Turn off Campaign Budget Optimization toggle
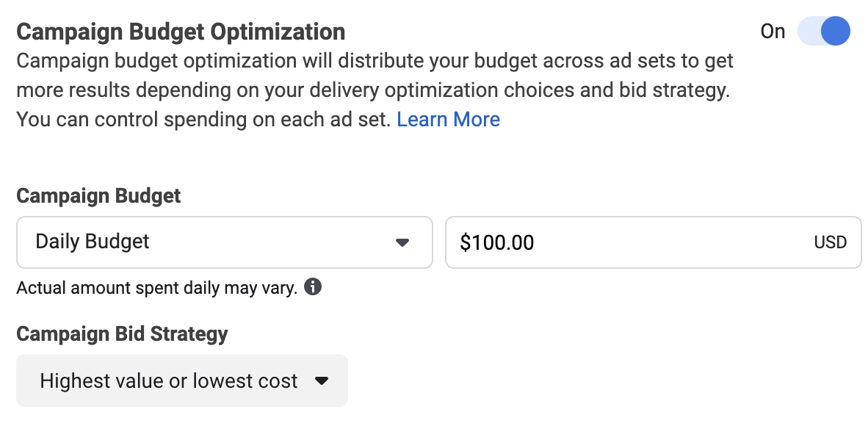868x426 pixels. [x=824, y=31]
